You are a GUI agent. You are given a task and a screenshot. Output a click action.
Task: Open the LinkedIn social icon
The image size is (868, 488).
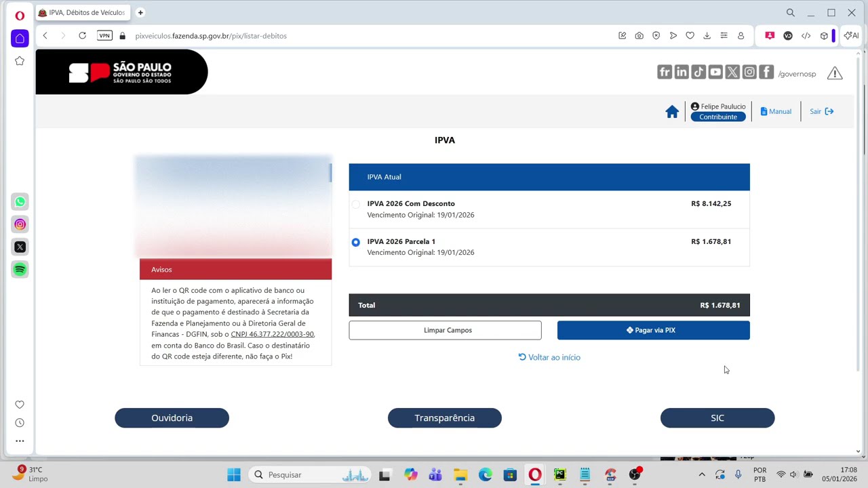point(682,73)
